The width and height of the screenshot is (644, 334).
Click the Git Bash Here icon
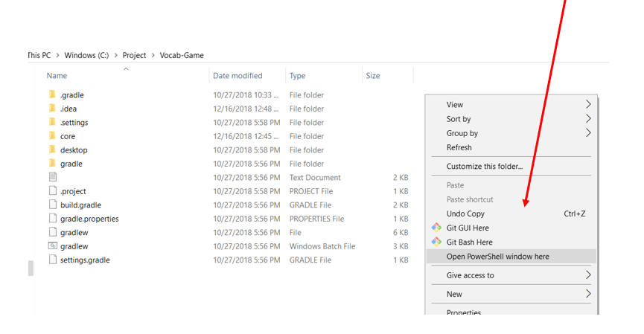[x=436, y=242]
